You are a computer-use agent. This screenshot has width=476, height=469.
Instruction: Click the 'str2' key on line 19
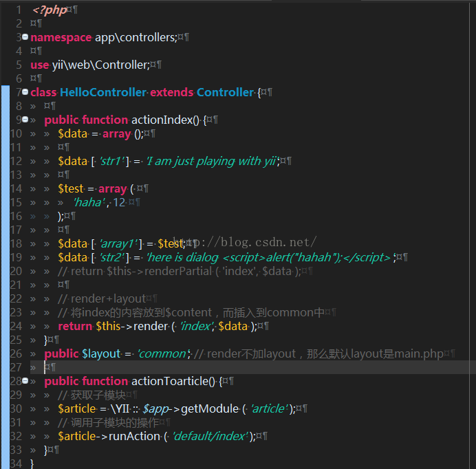pos(112,257)
